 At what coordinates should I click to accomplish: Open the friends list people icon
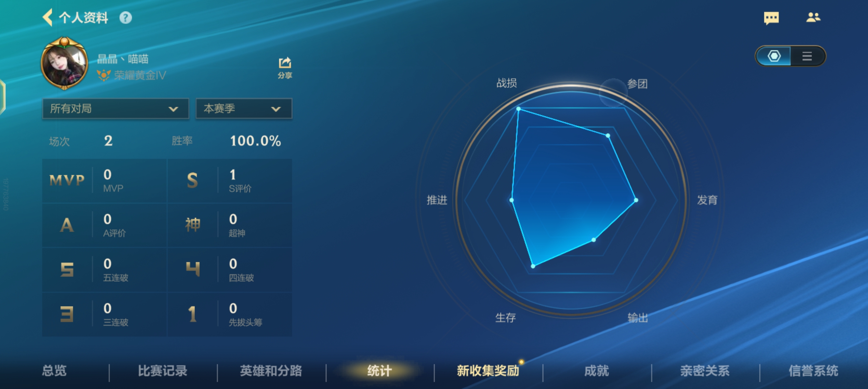(x=813, y=17)
